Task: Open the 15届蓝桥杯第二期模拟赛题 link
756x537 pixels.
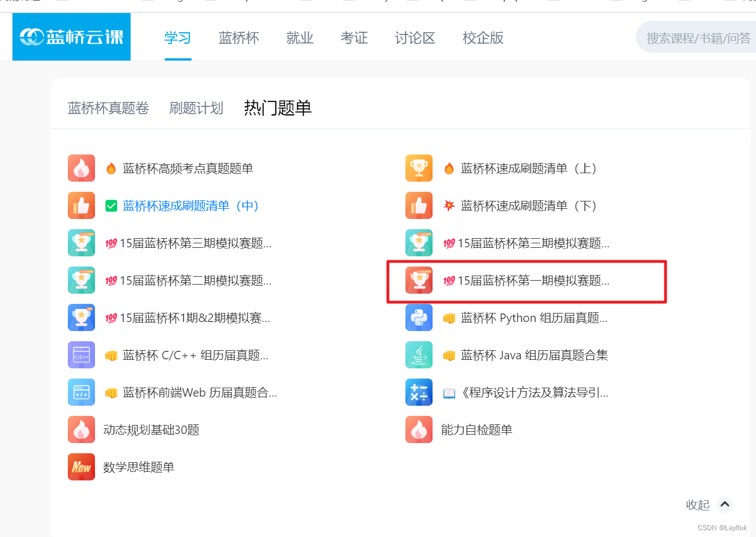Action: 196,280
